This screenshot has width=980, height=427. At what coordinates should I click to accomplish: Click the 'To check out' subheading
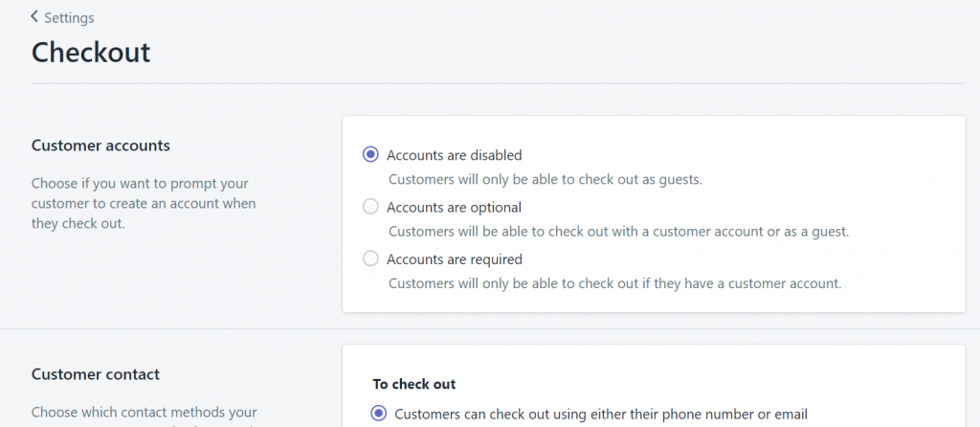pos(414,384)
